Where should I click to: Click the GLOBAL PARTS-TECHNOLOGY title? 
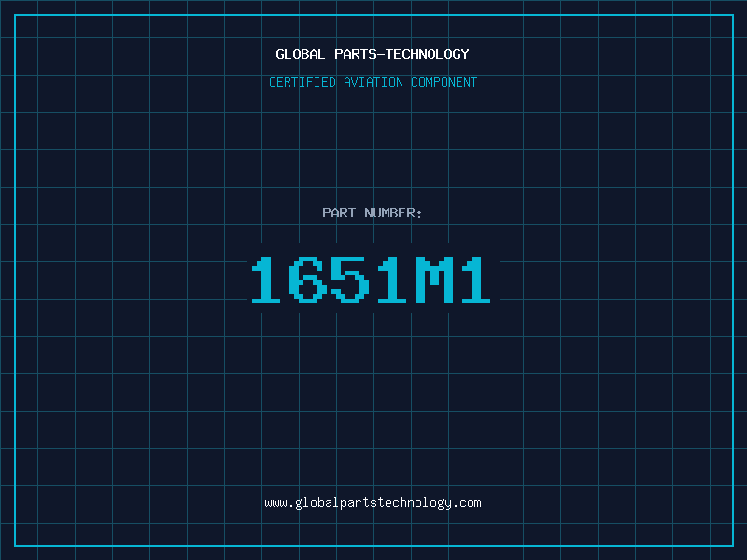click(373, 54)
